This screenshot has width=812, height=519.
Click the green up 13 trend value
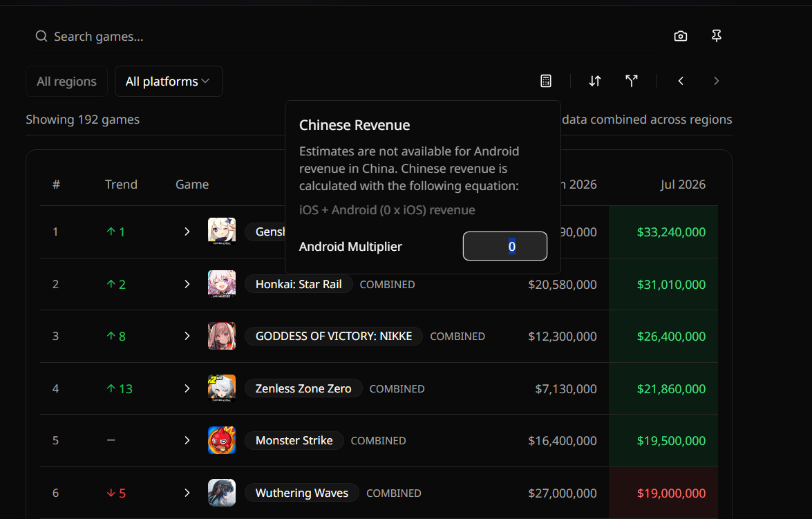coord(120,388)
